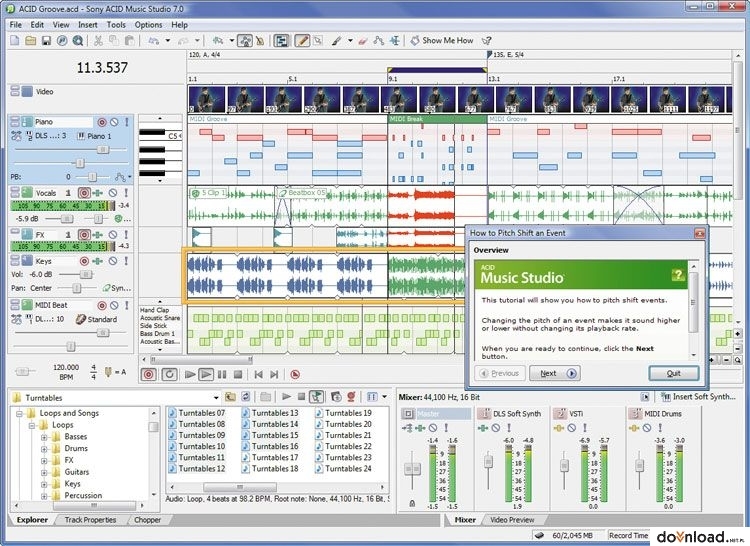The image size is (750, 546).
Task: Click the first video thumbnail frame
Action: click(207, 99)
